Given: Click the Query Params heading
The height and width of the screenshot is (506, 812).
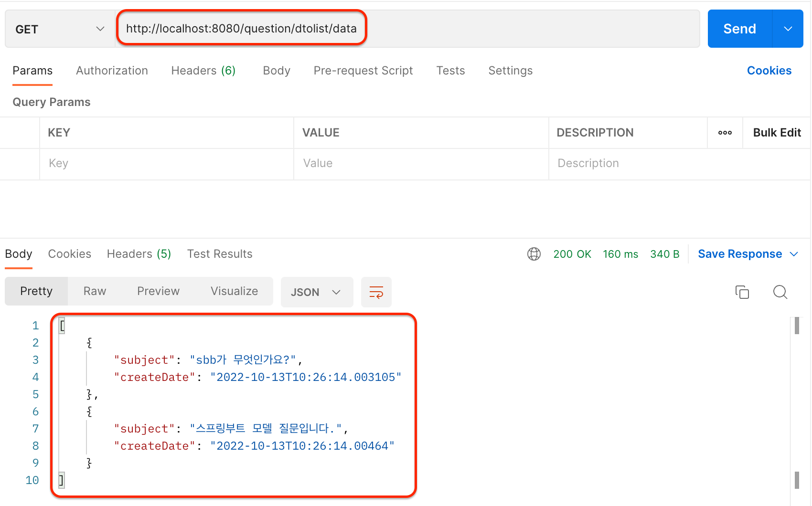Looking at the screenshot, I should click(51, 102).
